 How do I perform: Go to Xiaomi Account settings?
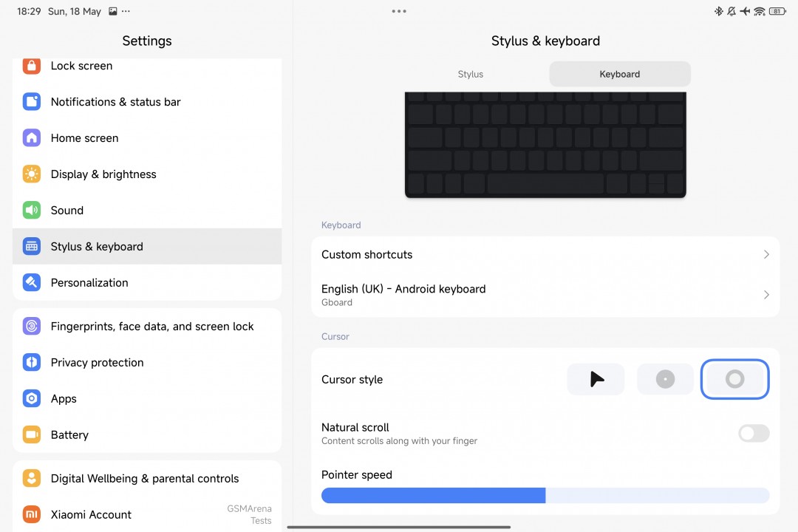click(x=91, y=515)
